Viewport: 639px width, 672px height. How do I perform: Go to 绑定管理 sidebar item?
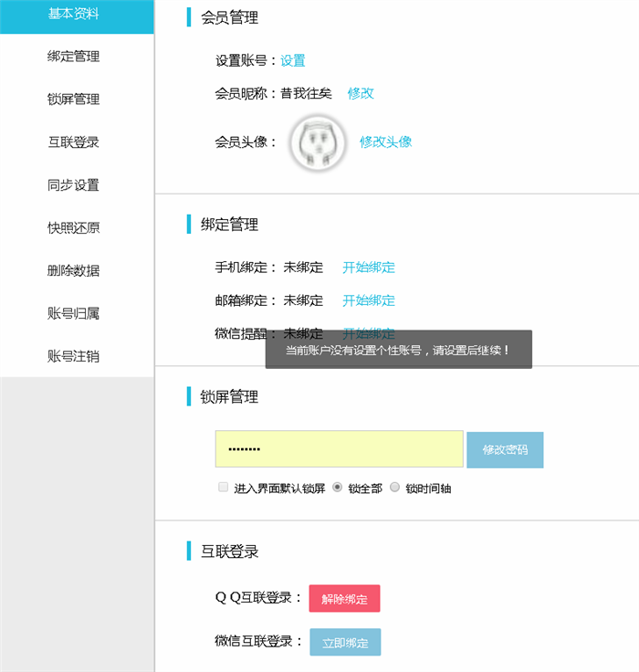[x=74, y=57]
